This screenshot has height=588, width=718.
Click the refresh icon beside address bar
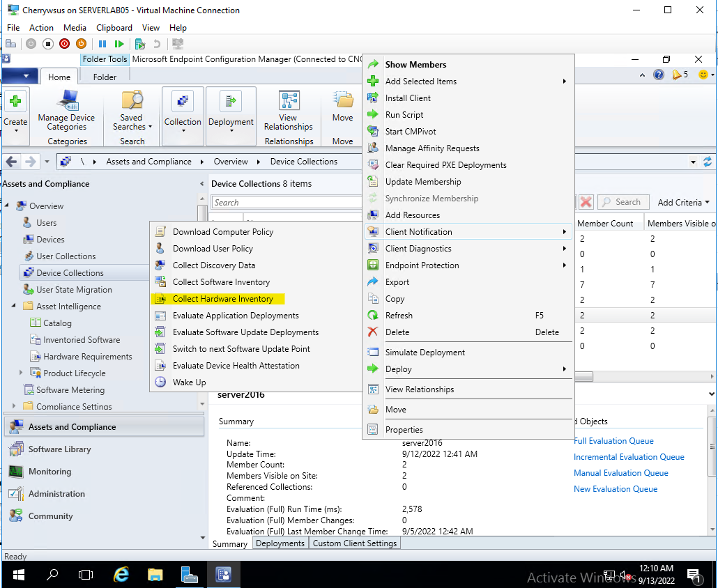(708, 162)
